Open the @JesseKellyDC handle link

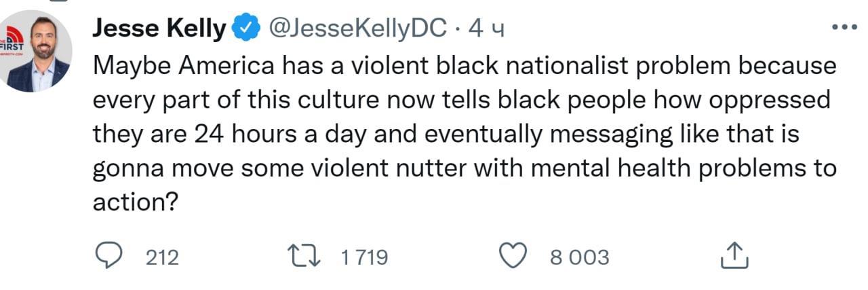pyautogui.click(x=357, y=29)
